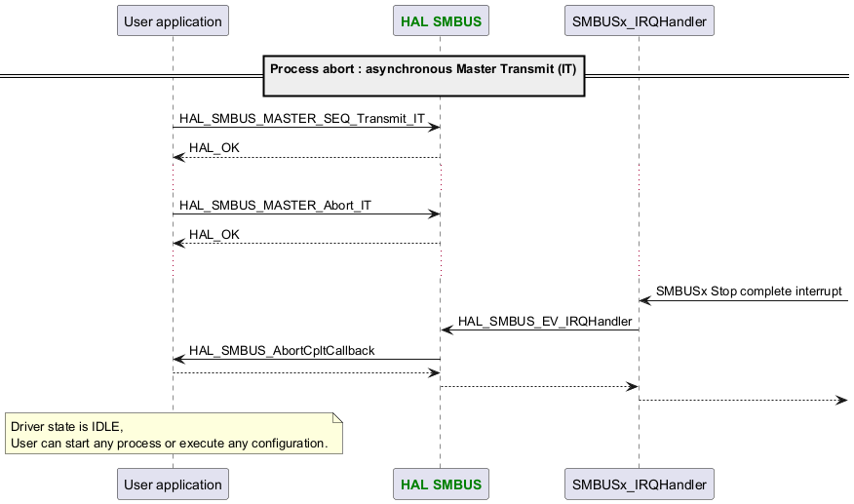This screenshot has width=854, height=504.
Task: Click the top User application participant box
Action: click(x=173, y=19)
